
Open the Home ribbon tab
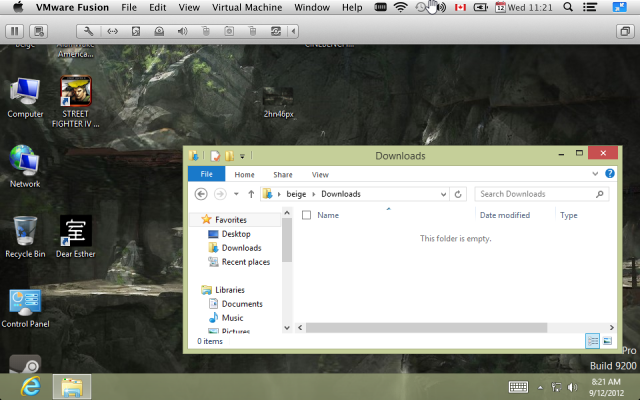244,175
